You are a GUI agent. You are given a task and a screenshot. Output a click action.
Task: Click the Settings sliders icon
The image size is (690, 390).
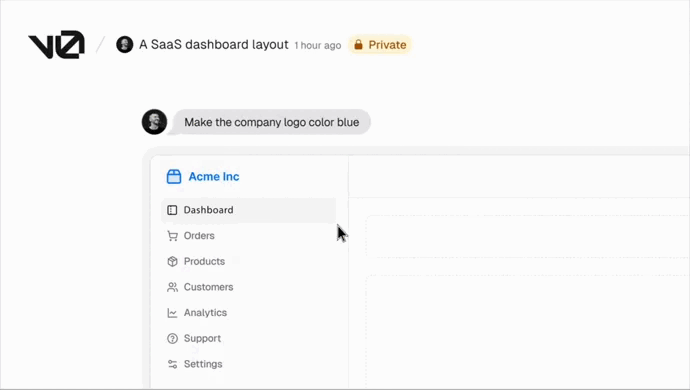[172, 364]
